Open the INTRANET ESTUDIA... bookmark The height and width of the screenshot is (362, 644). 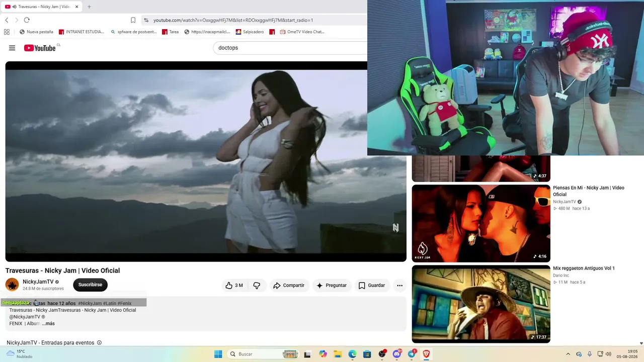tap(82, 32)
